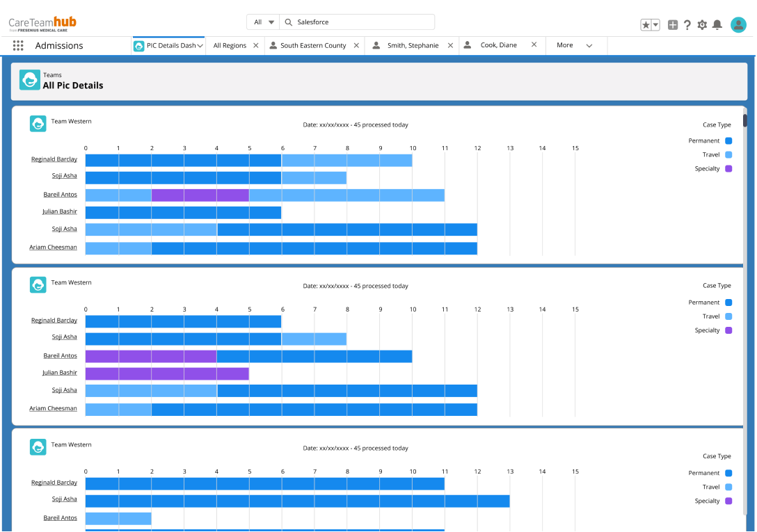Open the PIC Details Dash tab dropdown
757x532 pixels.
tap(200, 46)
